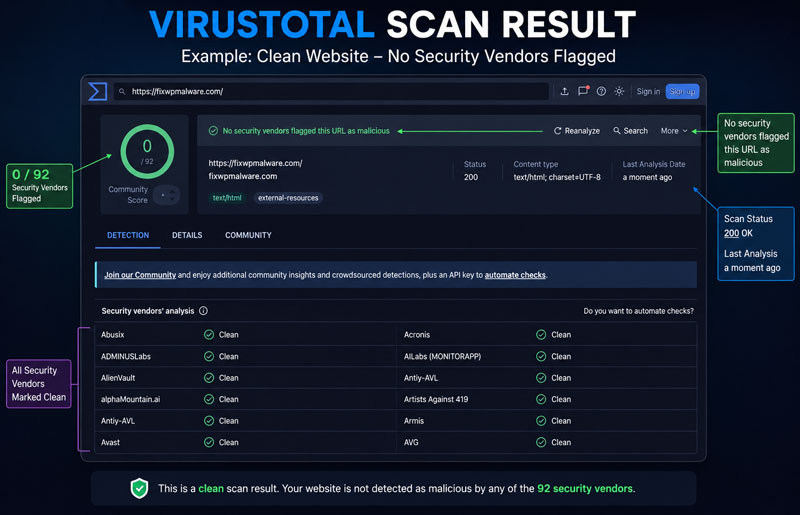Click the AlienVault clean check icon

click(209, 378)
